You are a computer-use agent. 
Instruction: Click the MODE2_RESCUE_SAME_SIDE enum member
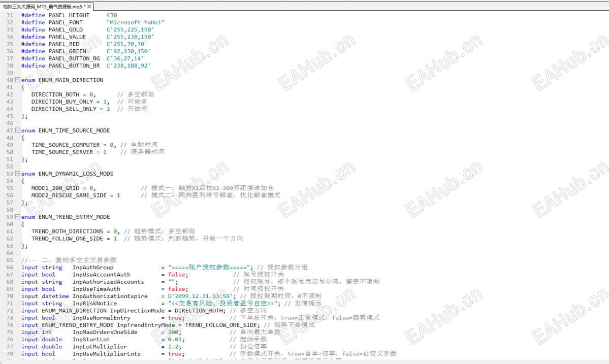click(69, 195)
